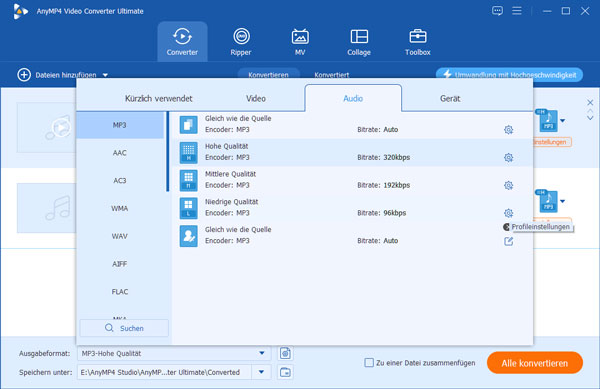Select the Konvertieren tab
Screen dimensions: 600x389
[x=268, y=74]
